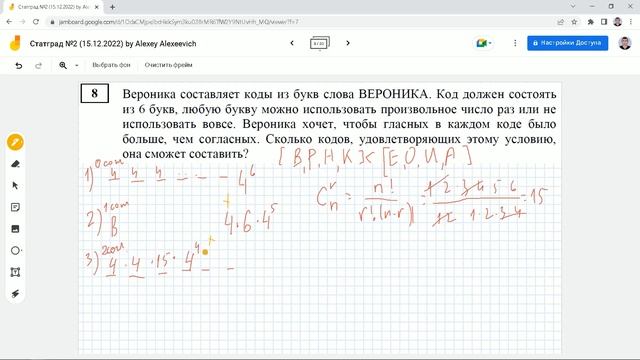
Task: Select the Статград №2 browser tab
Action: pos(53,7)
